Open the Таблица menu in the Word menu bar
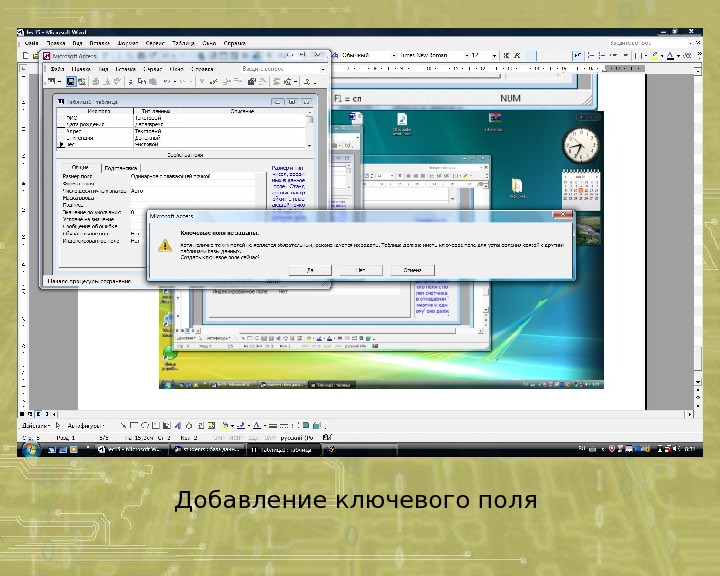Viewport: 720px width, 576px height. point(183,43)
